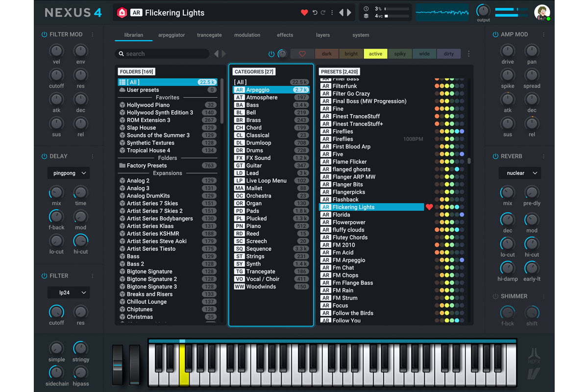
Task: Toggle the 'dark' tag filter
Action: (327, 54)
